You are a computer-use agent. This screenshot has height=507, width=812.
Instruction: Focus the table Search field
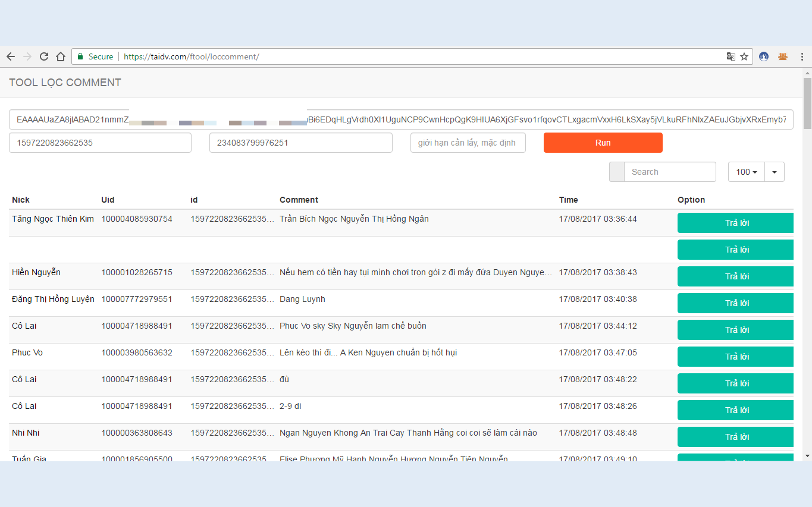pos(670,172)
